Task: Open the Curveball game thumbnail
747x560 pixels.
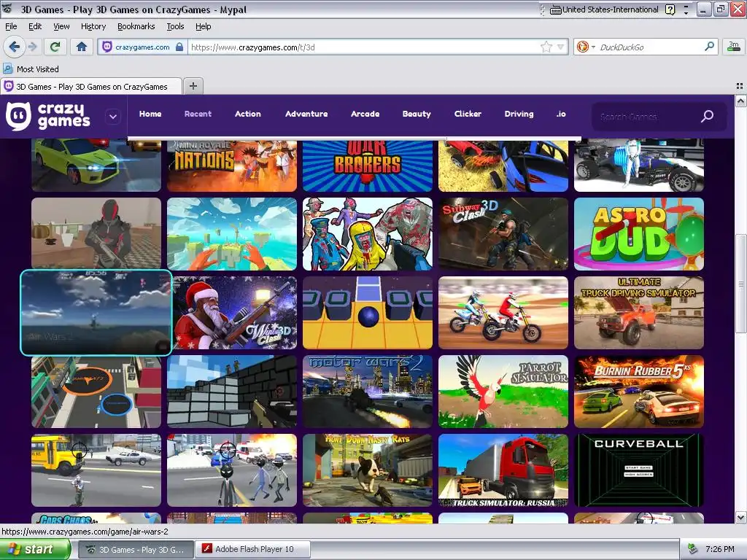Action: pos(639,470)
